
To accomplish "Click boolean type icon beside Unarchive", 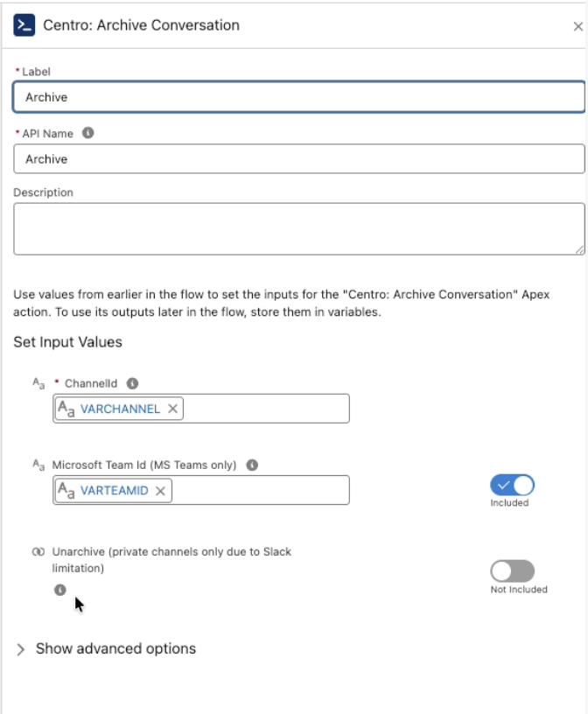I will pos(38,552).
